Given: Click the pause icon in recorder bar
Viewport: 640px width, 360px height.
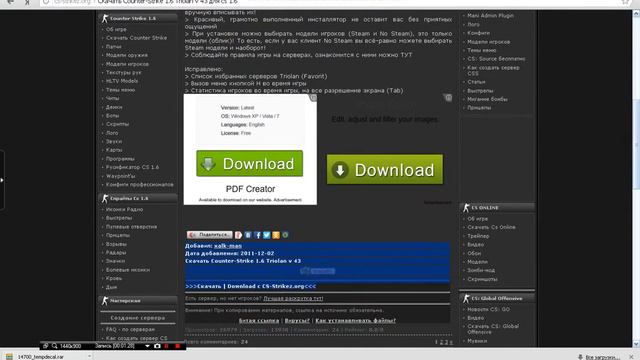Looking at the screenshot, I should tap(167, 346).
